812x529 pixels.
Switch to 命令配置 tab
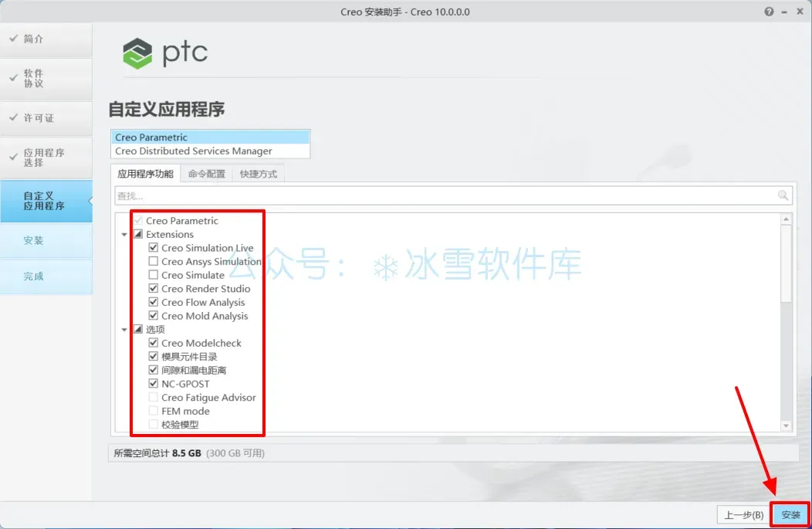(207, 174)
